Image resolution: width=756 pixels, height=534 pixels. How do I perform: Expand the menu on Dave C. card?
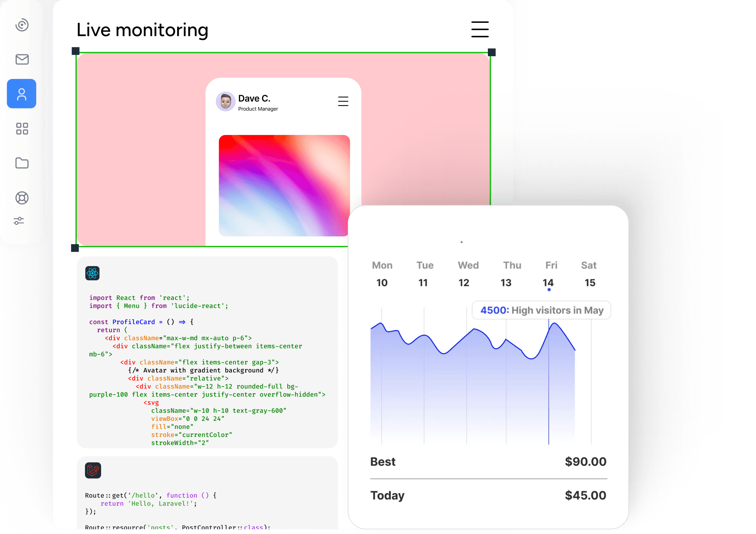click(343, 101)
